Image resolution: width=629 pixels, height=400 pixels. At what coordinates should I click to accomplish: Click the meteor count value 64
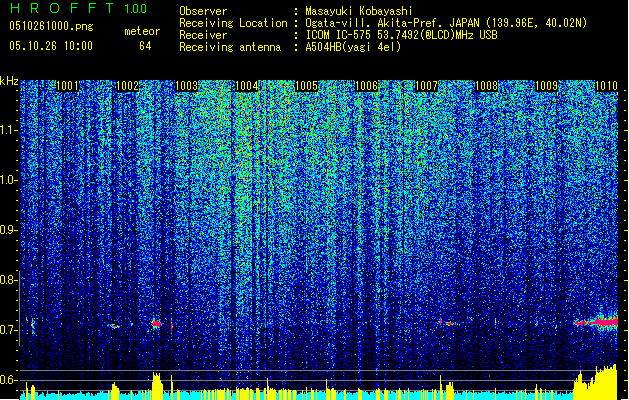click(x=145, y=46)
